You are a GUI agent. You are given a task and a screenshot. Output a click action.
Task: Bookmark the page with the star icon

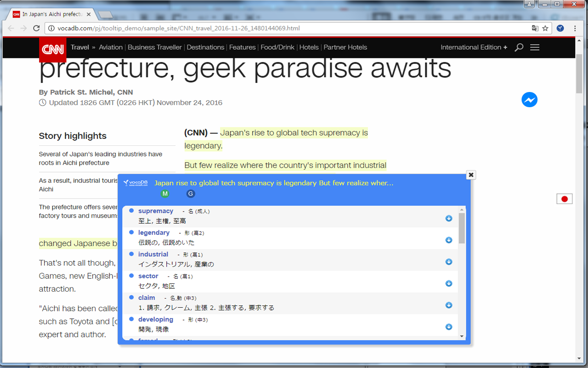545,28
